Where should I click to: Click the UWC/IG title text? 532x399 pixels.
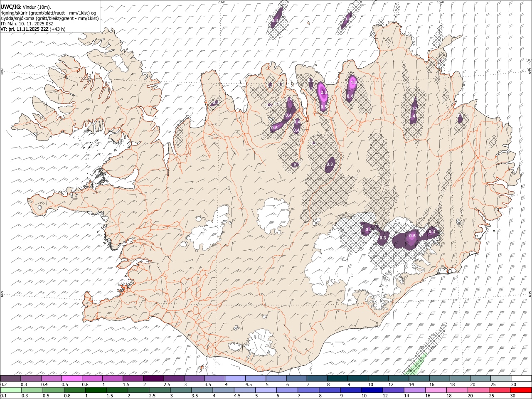click(10, 7)
